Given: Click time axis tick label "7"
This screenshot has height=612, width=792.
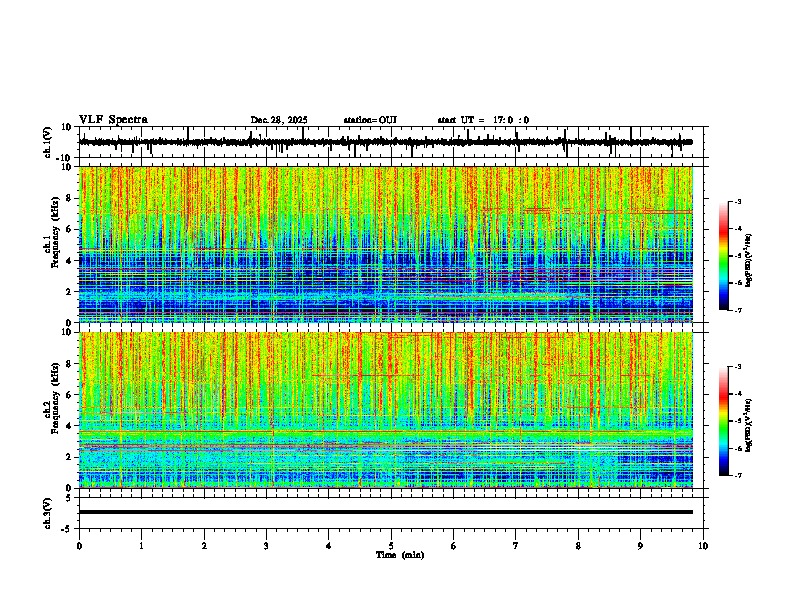Looking at the screenshot, I should pos(516,546).
